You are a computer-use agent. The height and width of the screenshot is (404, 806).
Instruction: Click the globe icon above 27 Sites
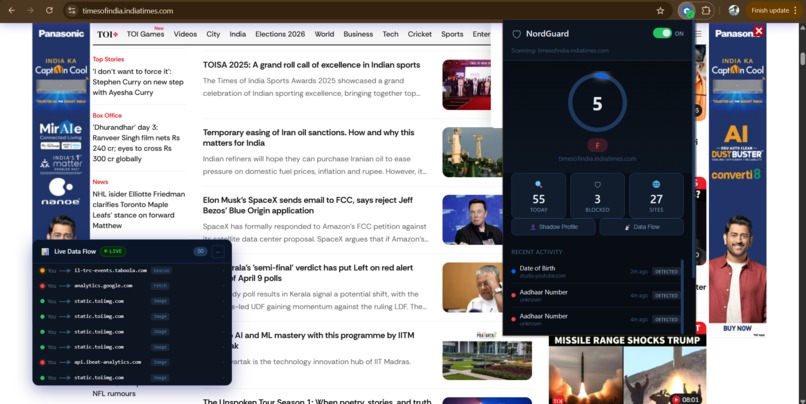click(x=656, y=184)
